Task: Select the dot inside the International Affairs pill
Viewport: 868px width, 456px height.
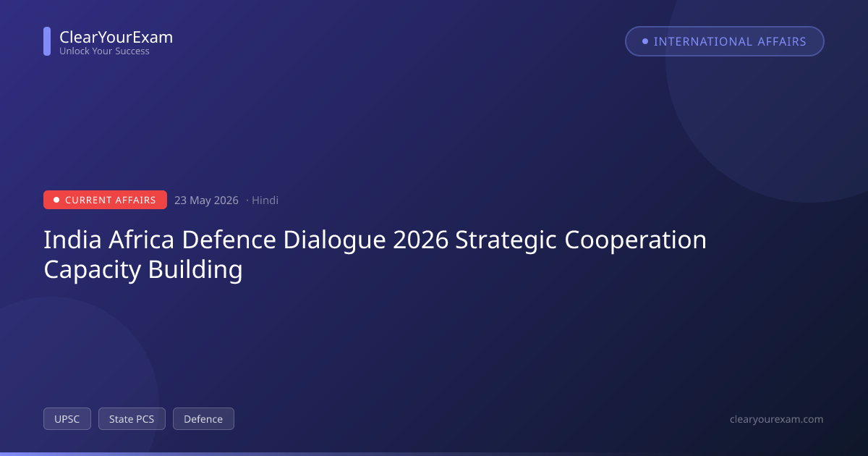Action: [x=645, y=41]
